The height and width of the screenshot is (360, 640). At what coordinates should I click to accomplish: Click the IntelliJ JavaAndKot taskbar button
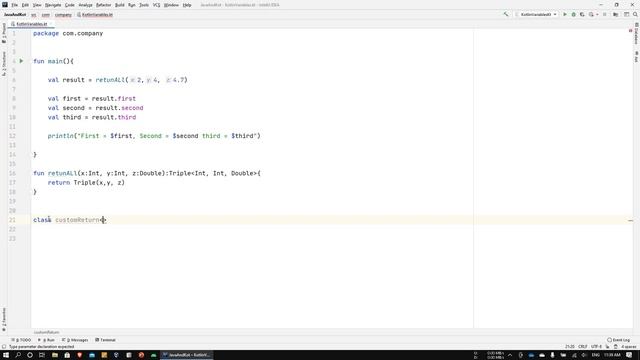pos(186,355)
